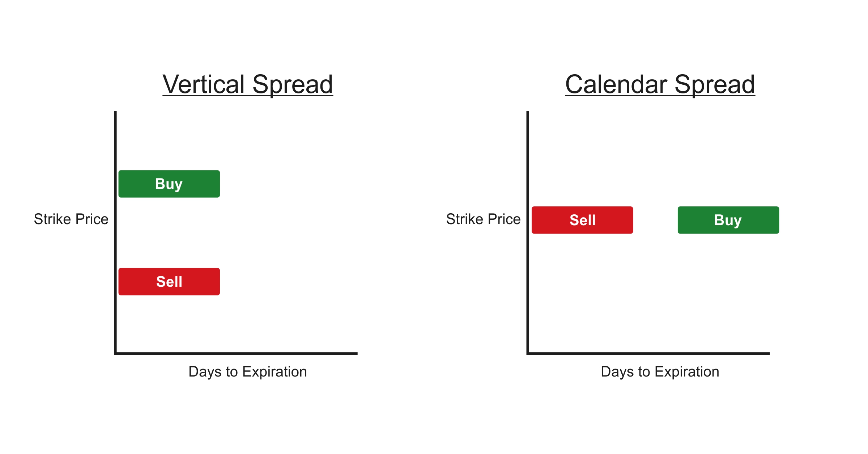Click Days to Expiration below the Calendar Spread chart
Image resolution: width=868 pixels, height=454 pixels.
[x=660, y=372]
